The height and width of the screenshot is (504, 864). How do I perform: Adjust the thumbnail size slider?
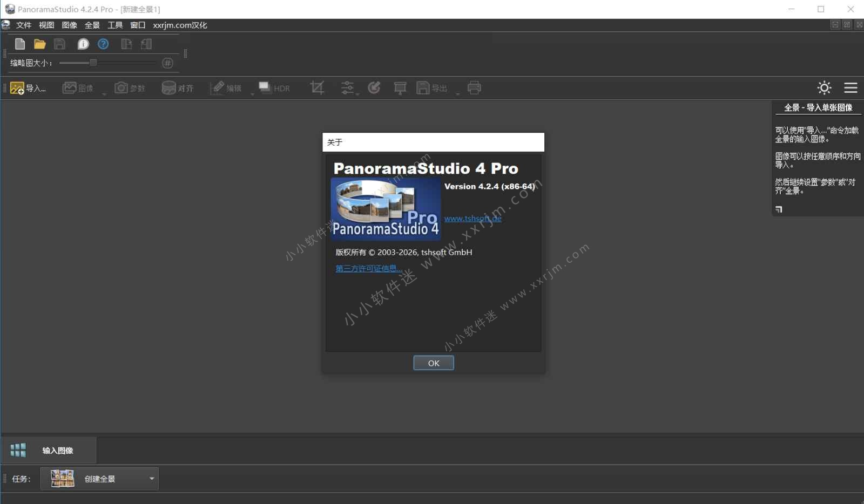(93, 63)
